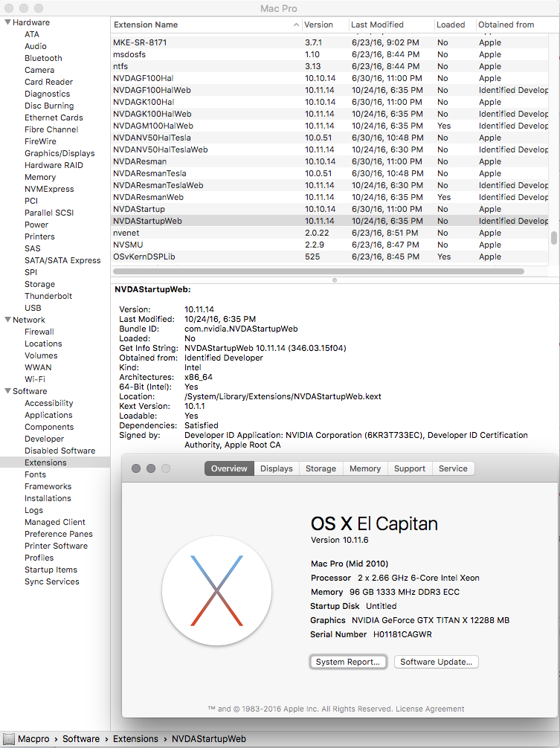Click the horizontal scrollbar of extensions table
This screenshot has width=560, height=748.
coord(318,271)
